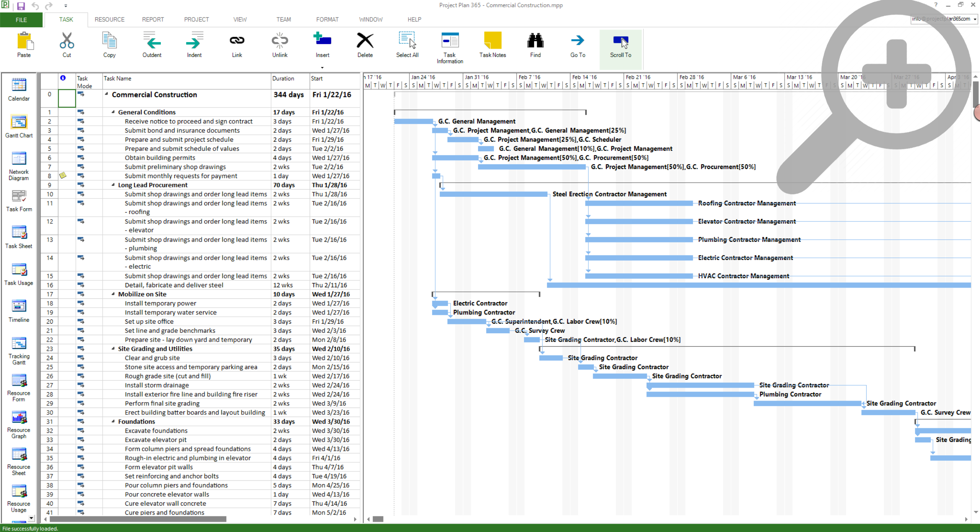980x532 pixels.
Task: Collapse the General Conditions summary task
Action: (x=113, y=112)
